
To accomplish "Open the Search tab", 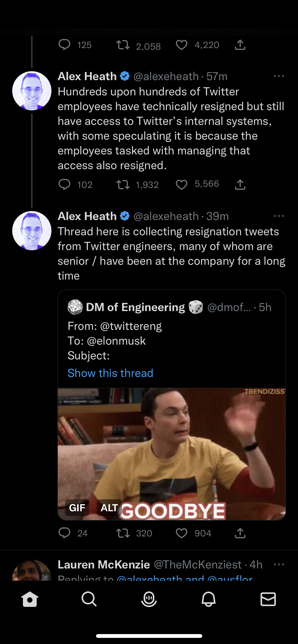I will [89, 599].
